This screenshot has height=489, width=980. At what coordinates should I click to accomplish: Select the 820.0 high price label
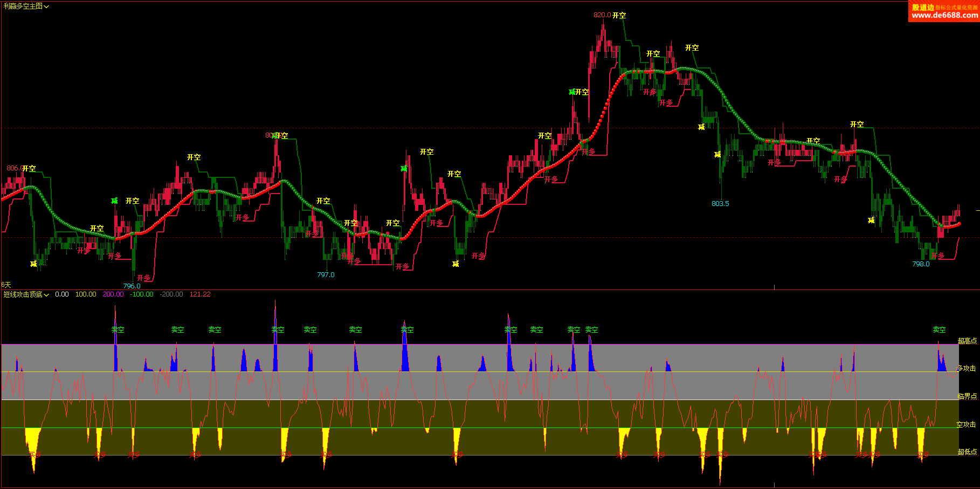(x=602, y=15)
